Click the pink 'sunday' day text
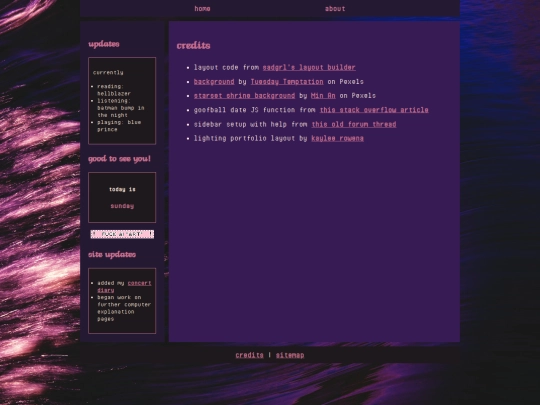540x405 pixels. 122,206
